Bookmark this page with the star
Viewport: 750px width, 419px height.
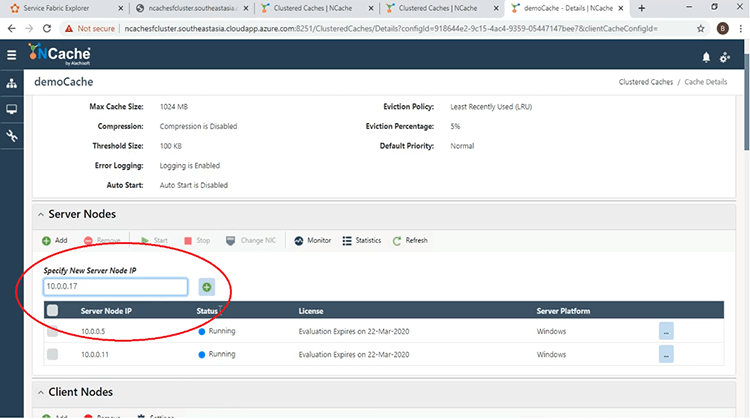pyautogui.click(x=701, y=29)
